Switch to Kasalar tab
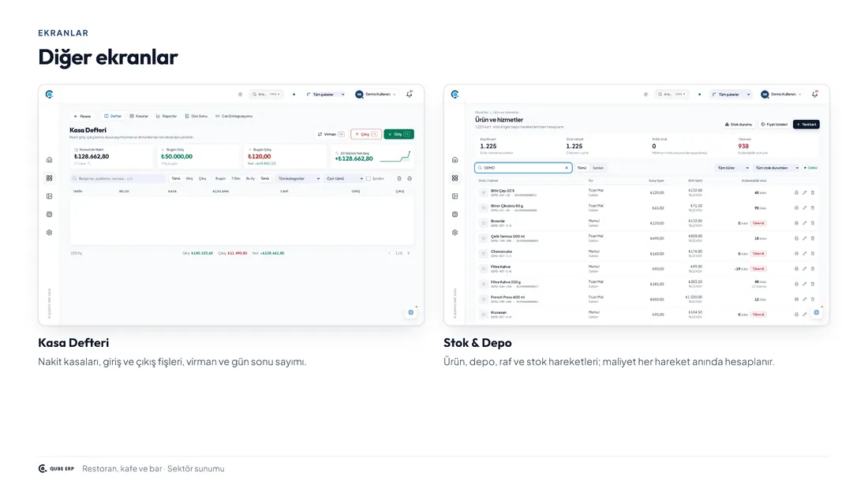The image size is (868, 488). coord(139,116)
